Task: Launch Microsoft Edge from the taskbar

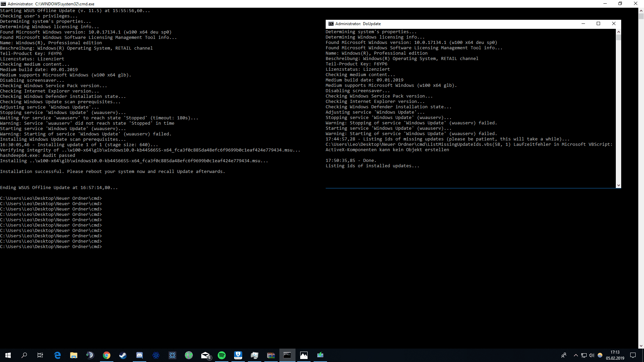Action: coord(57,355)
